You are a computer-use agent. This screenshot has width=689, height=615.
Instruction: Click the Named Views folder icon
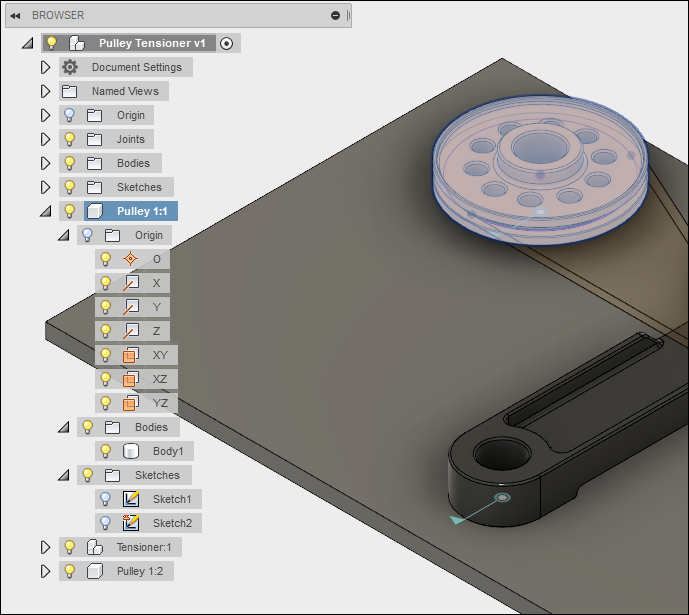(69, 91)
